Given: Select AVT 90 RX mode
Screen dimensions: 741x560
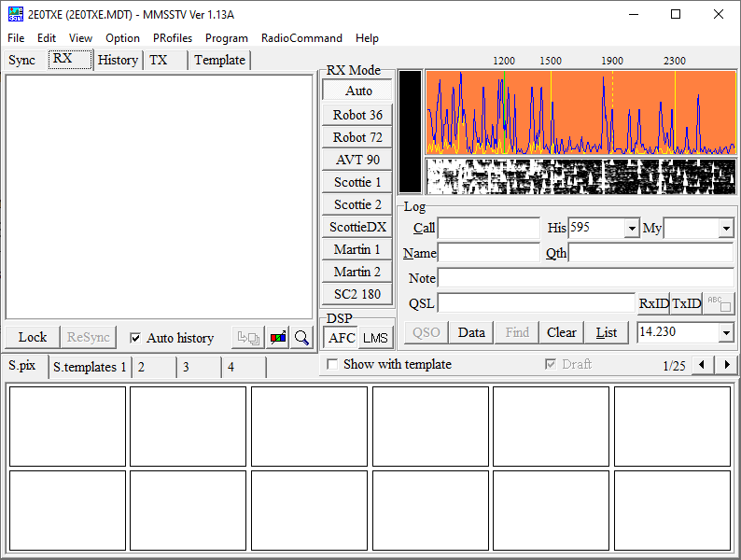Looking at the screenshot, I should pos(357,160).
